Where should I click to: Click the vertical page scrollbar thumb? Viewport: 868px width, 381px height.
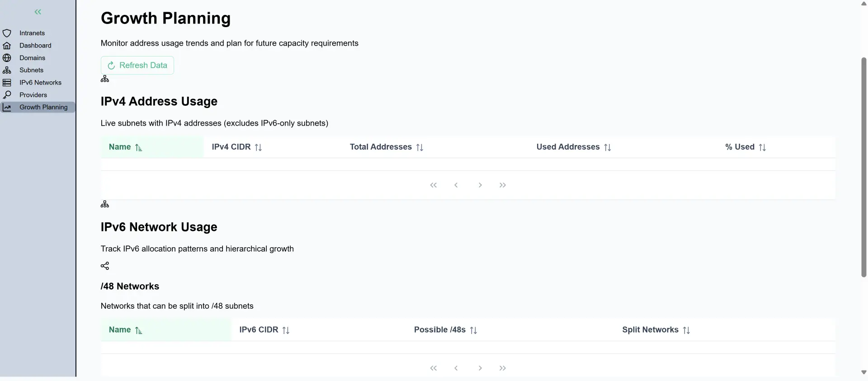(x=863, y=167)
